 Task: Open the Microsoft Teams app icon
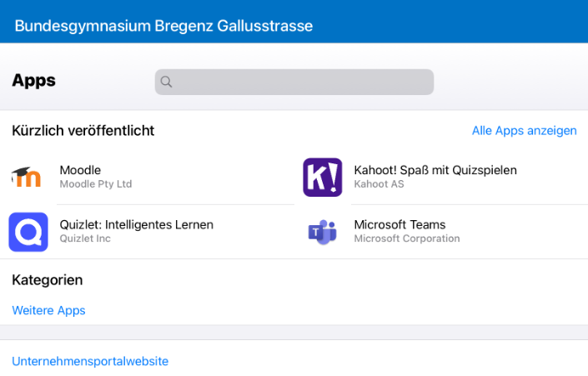tap(322, 231)
